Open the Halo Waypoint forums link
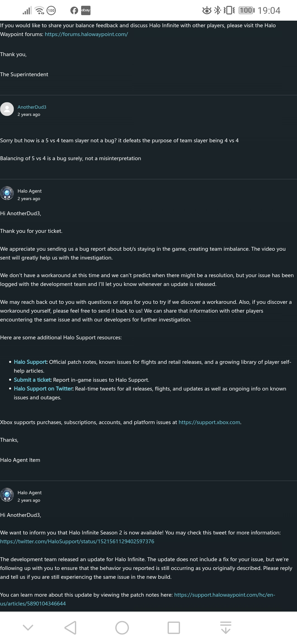 86,34
